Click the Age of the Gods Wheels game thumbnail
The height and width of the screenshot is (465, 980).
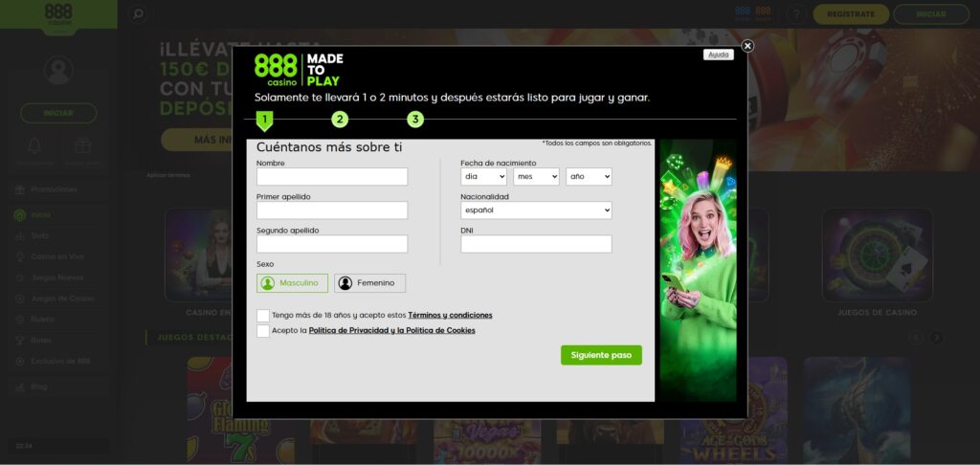click(x=732, y=410)
